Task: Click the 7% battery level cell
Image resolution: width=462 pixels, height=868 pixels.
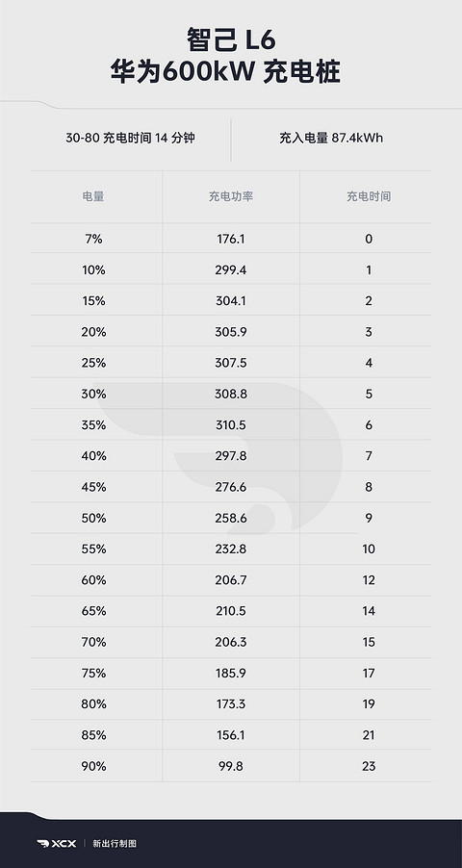Action: tap(93, 240)
